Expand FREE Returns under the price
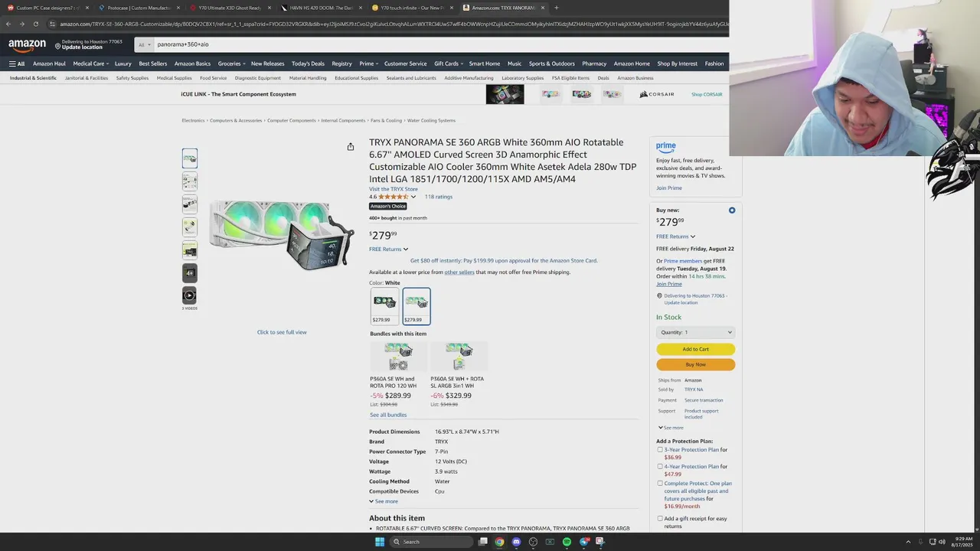Screen dimensions: 980x551 point(389,249)
